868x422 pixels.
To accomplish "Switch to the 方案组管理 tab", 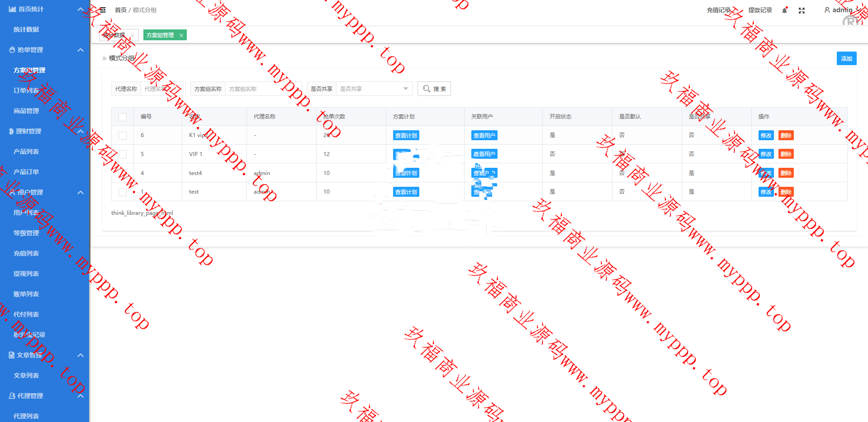I will pos(160,35).
